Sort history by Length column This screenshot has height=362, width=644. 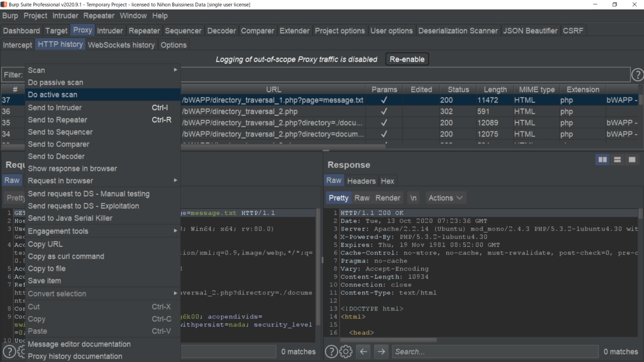pyautogui.click(x=495, y=90)
